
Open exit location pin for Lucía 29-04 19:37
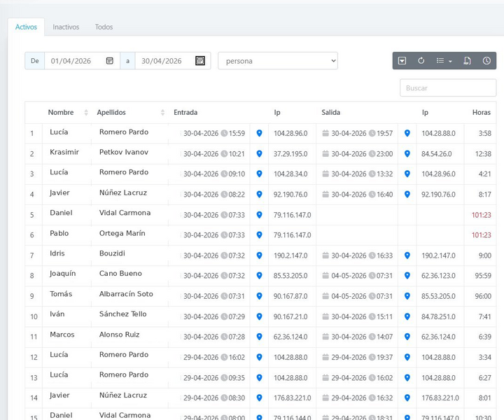tap(407, 357)
